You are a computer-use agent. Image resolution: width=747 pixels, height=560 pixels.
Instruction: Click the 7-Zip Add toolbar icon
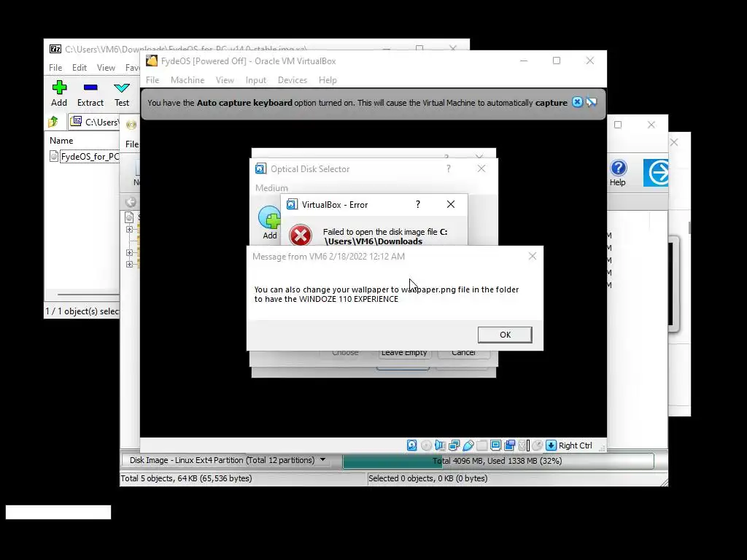coord(59,87)
